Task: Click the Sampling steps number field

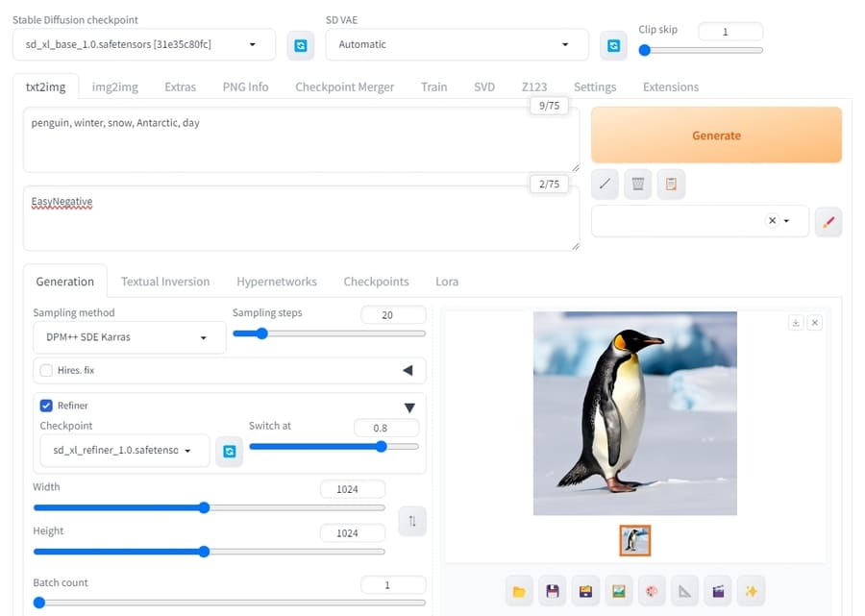Action: pyautogui.click(x=393, y=315)
